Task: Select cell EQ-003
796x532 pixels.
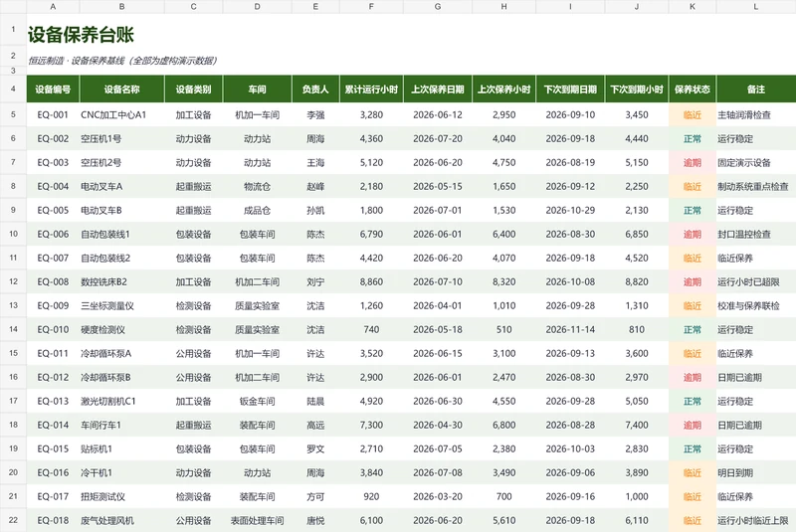Action: 53,162
